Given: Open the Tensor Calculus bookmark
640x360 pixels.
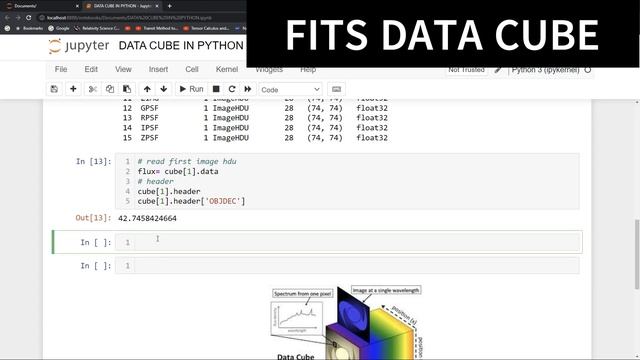Looking at the screenshot, I should click(x=206, y=29).
